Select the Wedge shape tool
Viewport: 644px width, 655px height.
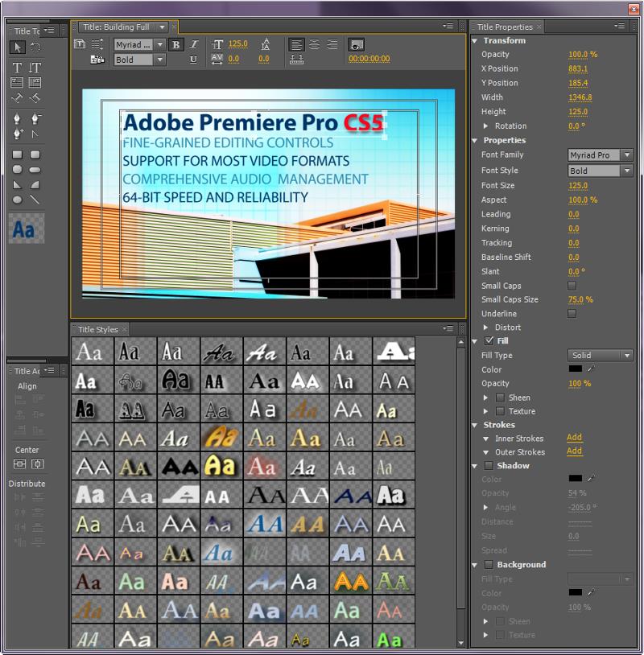[17, 184]
